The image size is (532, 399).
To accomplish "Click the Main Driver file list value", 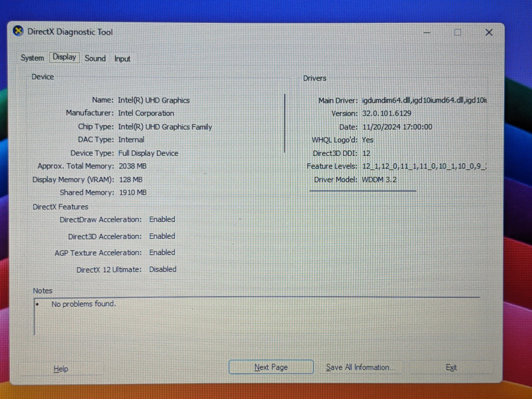I will click(424, 100).
